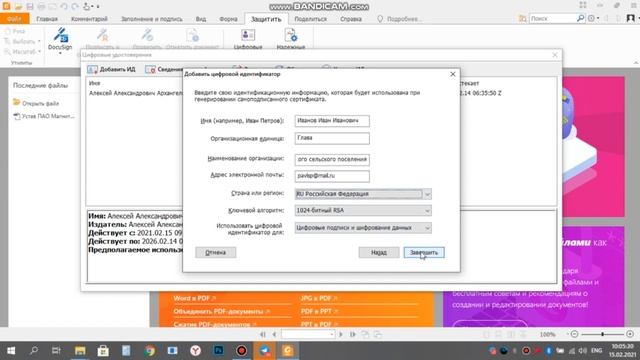Click Открыть файл in recent files panel
Screen dimensions: 640x360
[36, 103]
